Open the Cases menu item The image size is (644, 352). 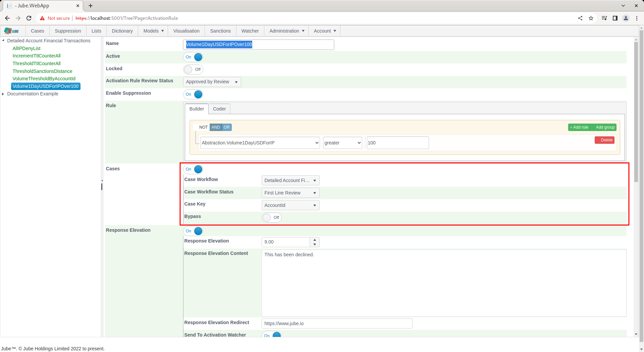[x=38, y=31]
